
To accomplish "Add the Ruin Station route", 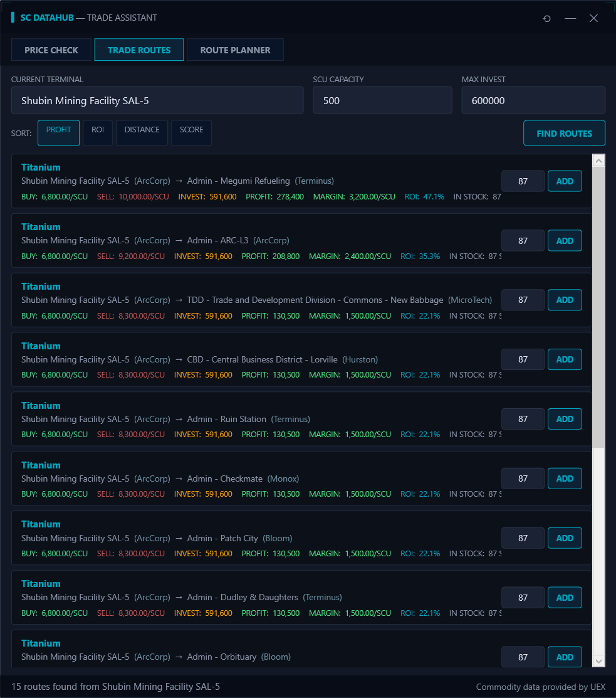I will (x=565, y=420).
